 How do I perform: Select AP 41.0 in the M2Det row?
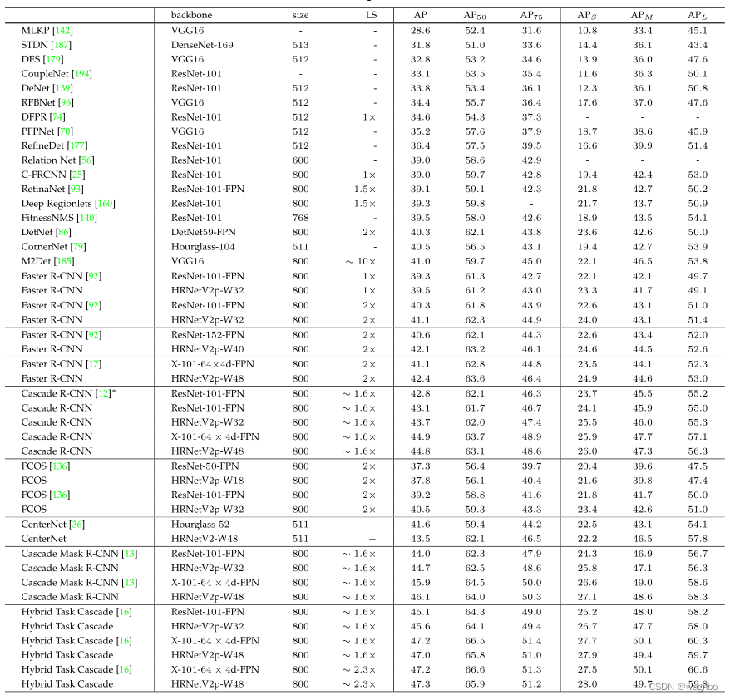(420, 262)
